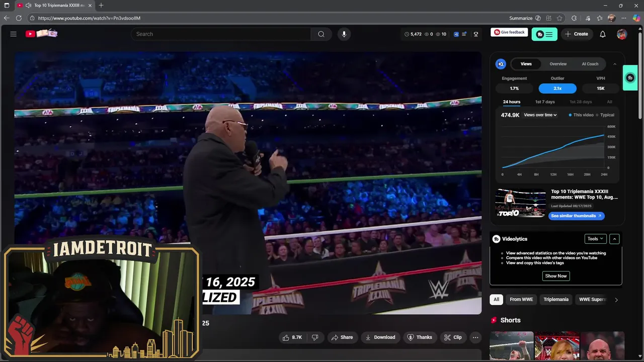Image resolution: width=644 pixels, height=362 pixels.
Task: Click the Clip button
Action: tap(453, 337)
